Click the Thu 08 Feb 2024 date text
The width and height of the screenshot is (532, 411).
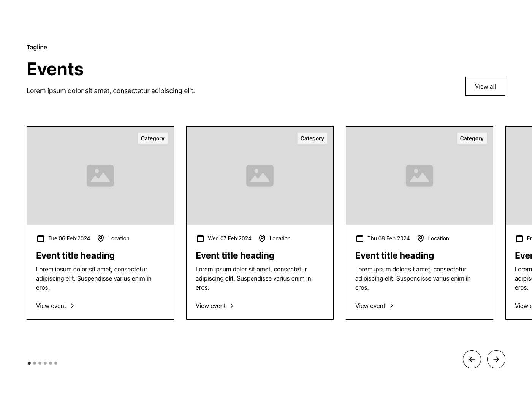(388, 238)
